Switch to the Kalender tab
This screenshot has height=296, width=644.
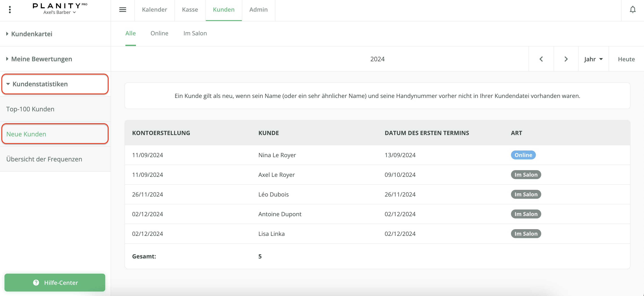pos(154,10)
